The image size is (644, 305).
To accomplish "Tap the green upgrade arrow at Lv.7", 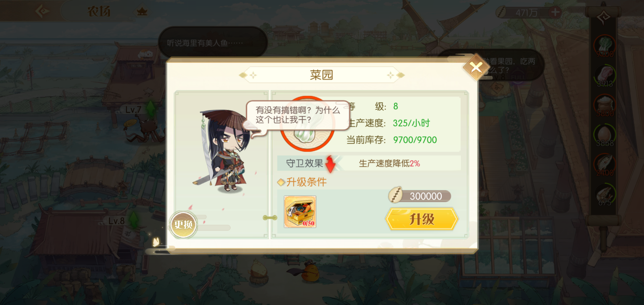I will click(x=151, y=108).
